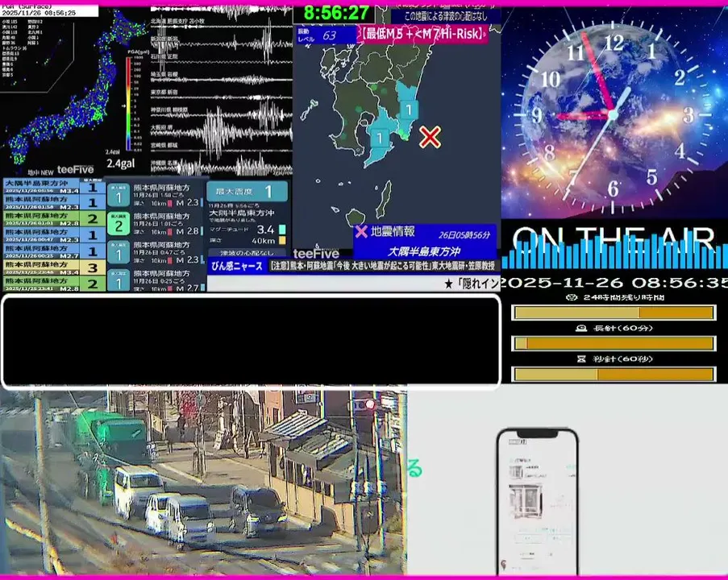Image resolution: width=728 pixels, height=580 pixels.
Task: Click the 津波の心配なし button
Action: click(247, 253)
